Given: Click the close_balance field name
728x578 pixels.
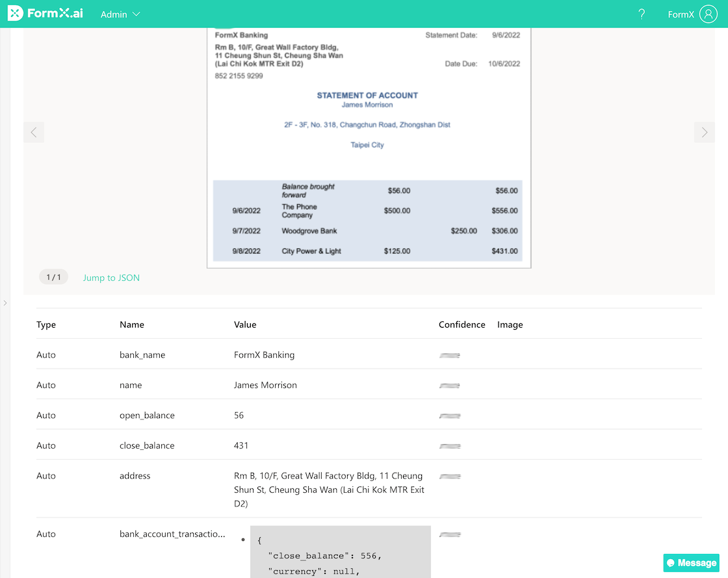Looking at the screenshot, I should click(x=147, y=445).
